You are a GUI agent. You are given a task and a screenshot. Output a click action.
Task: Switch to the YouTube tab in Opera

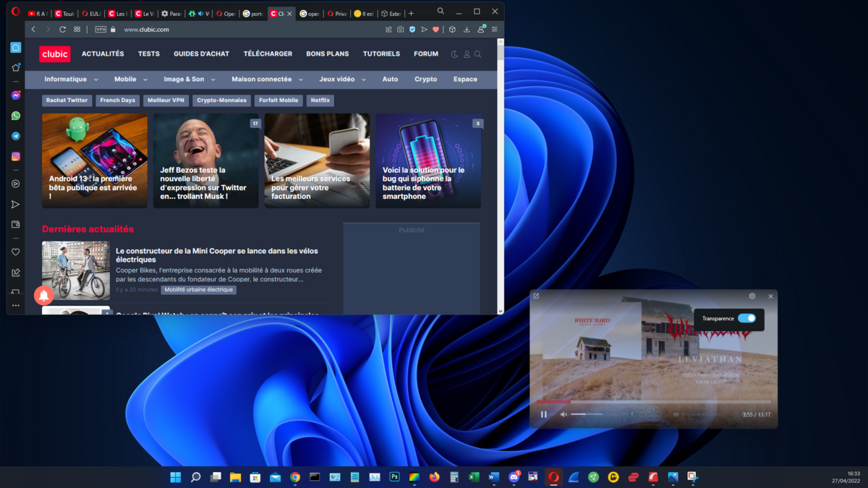[38, 14]
